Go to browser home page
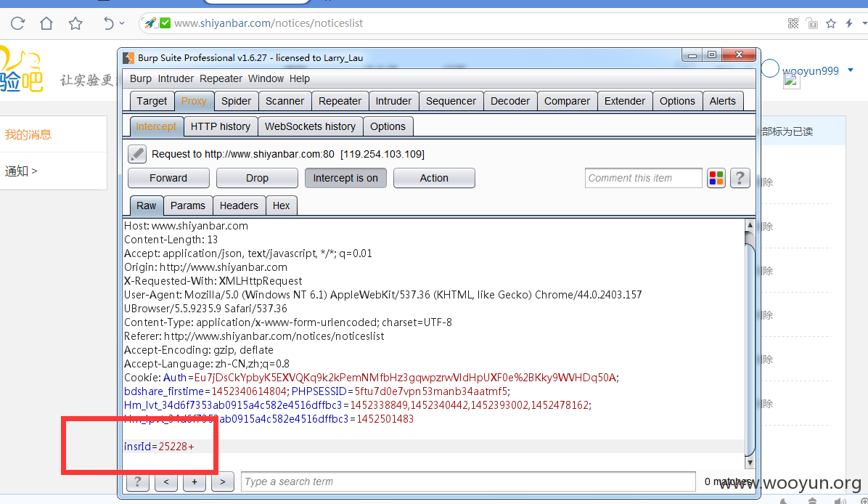The image size is (868, 504). click(46, 23)
